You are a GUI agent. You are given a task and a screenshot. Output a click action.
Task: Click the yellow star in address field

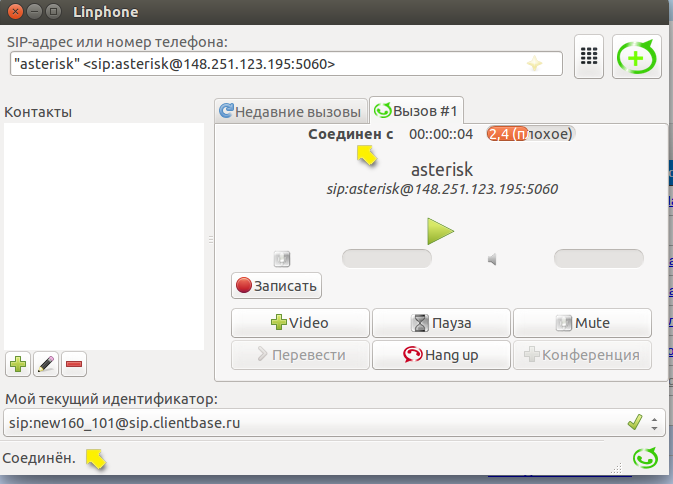click(534, 64)
